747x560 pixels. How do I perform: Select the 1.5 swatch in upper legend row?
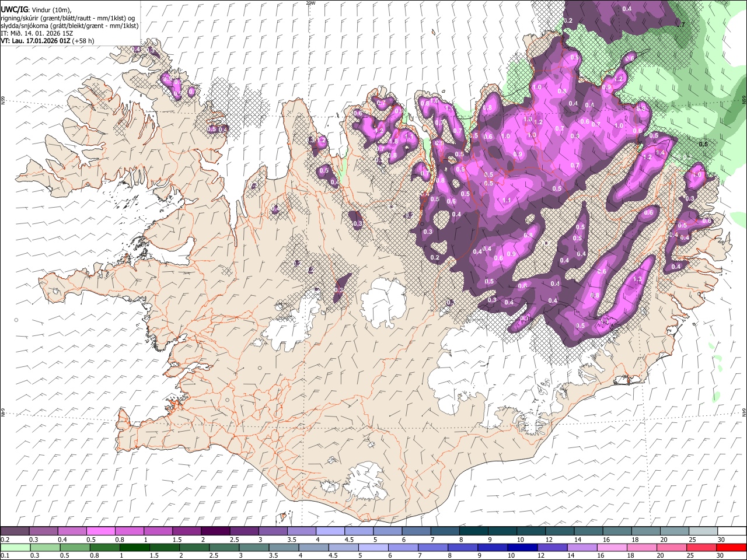coord(187,531)
